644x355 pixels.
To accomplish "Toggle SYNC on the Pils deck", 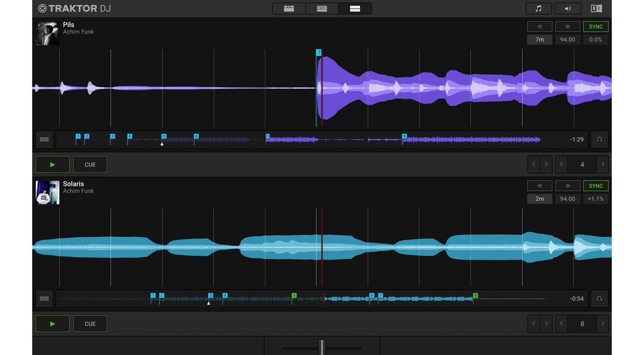I will [x=596, y=27].
